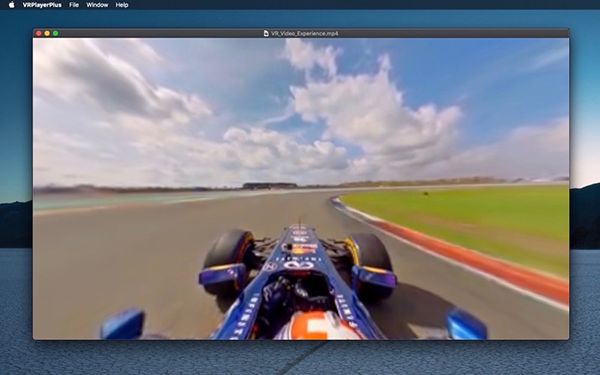Open the Window menu
The width and height of the screenshot is (600, 375).
pyautogui.click(x=97, y=5)
